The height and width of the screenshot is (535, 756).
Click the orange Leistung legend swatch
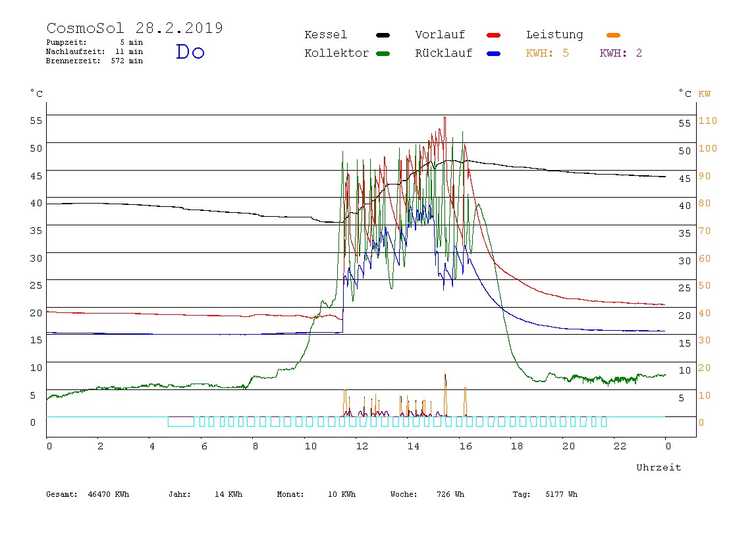tap(613, 35)
